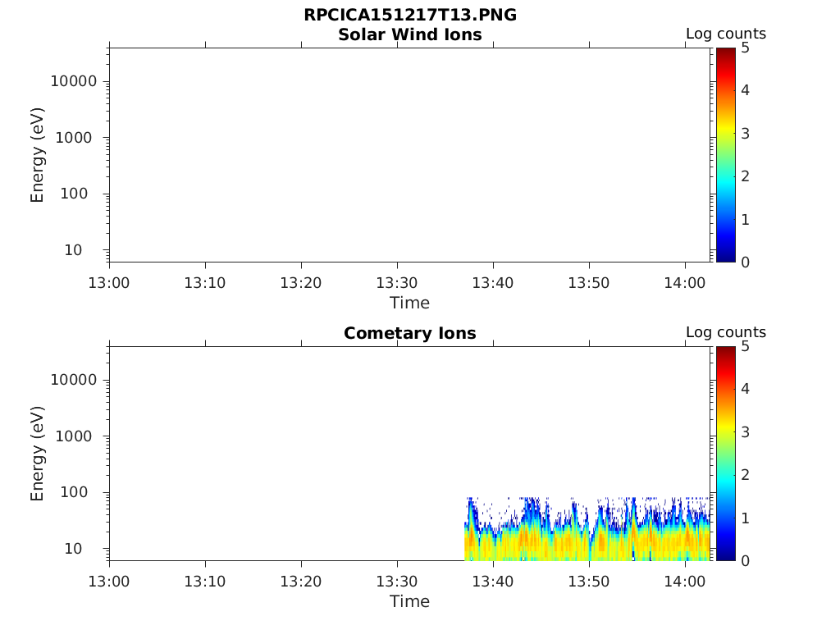Click the 13:20 tick label on Solar Wind plot

301,282
